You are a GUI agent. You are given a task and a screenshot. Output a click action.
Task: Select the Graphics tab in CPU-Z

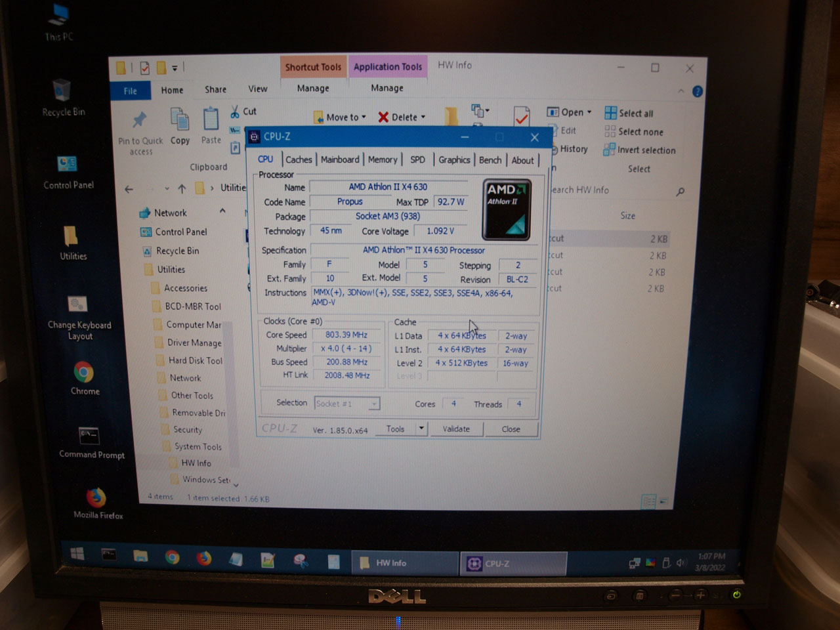(x=454, y=159)
